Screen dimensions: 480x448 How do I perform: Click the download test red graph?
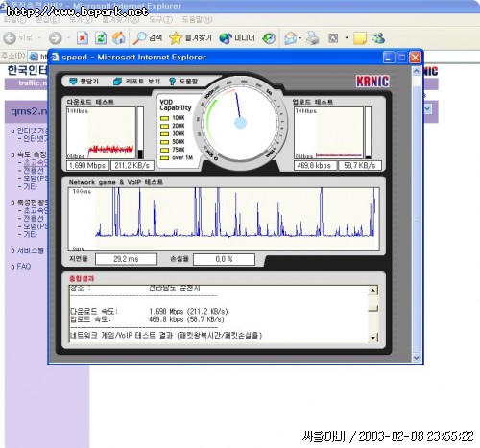point(101,132)
